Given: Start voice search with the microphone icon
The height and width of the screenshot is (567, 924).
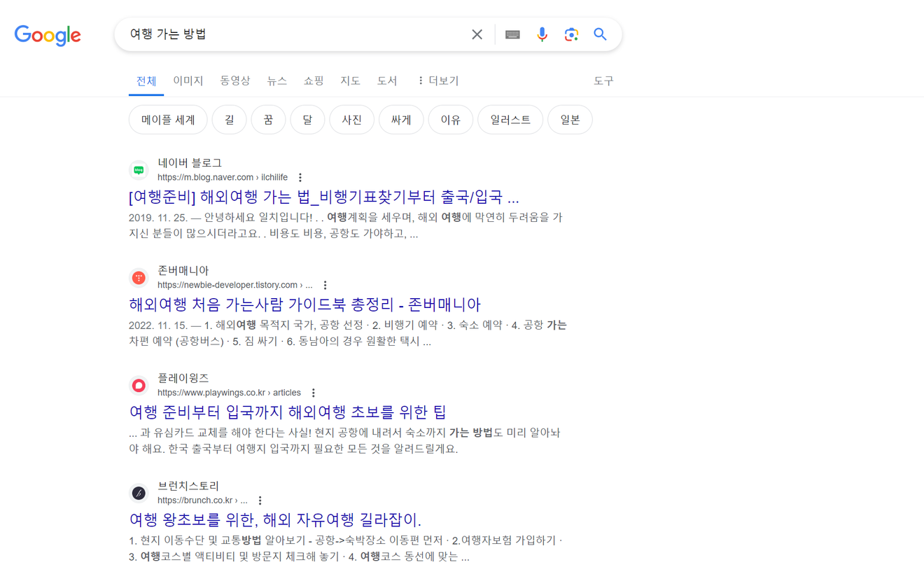Looking at the screenshot, I should pyautogui.click(x=542, y=34).
